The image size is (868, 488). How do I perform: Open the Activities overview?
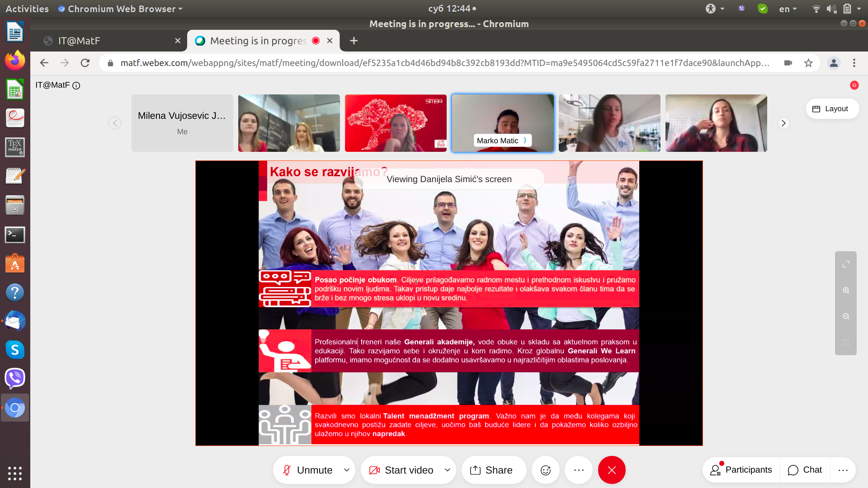point(27,9)
